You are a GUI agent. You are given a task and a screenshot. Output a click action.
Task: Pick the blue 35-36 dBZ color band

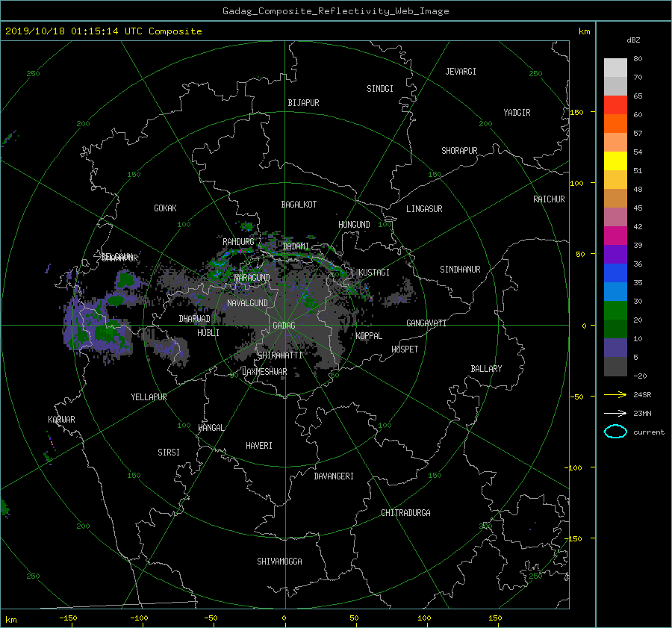click(615, 273)
